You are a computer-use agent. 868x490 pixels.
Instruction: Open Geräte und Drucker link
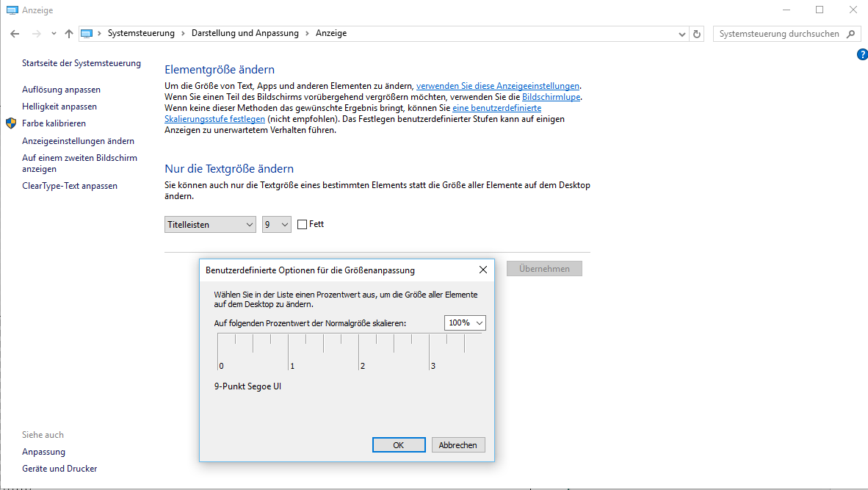[x=59, y=469]
